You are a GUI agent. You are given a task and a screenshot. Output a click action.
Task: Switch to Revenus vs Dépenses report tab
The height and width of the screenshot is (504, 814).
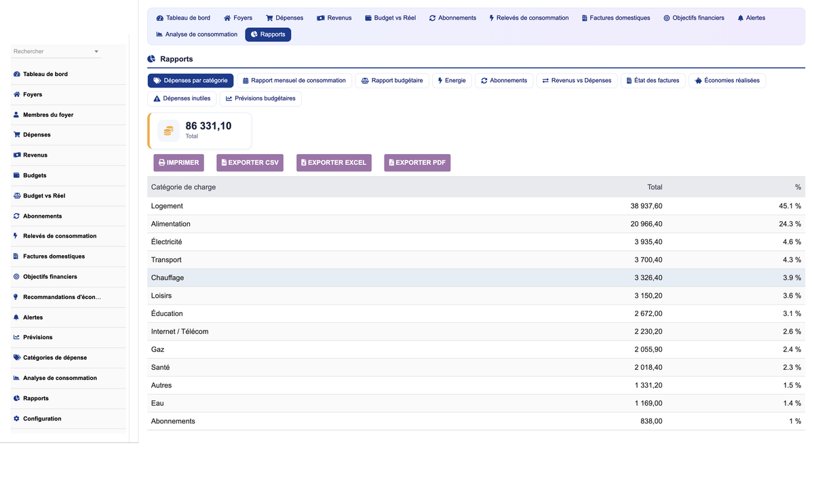[577, 81]
